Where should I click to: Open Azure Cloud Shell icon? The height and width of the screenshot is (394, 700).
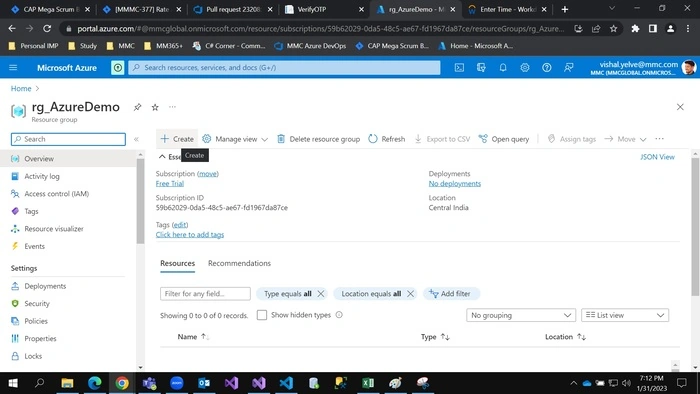459,68
